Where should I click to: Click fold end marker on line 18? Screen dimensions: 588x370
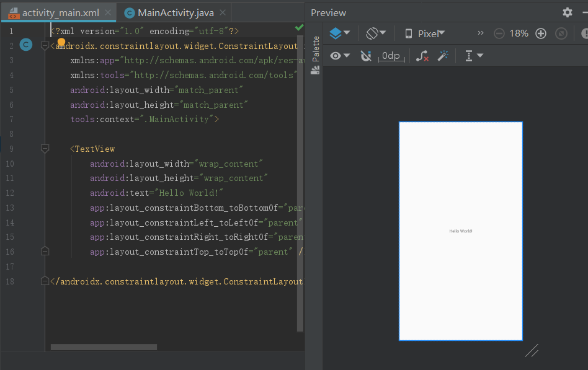45,281
